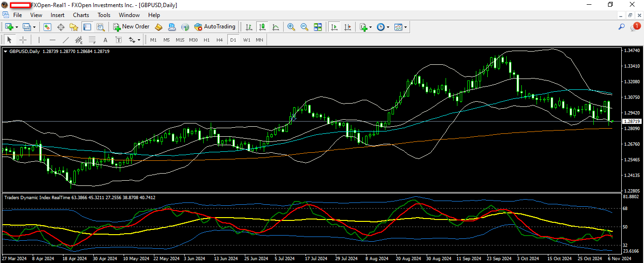Viewport: 644px width, 263px height.
Task: Switch chart to candlesticks style
Action: (262, 27)
